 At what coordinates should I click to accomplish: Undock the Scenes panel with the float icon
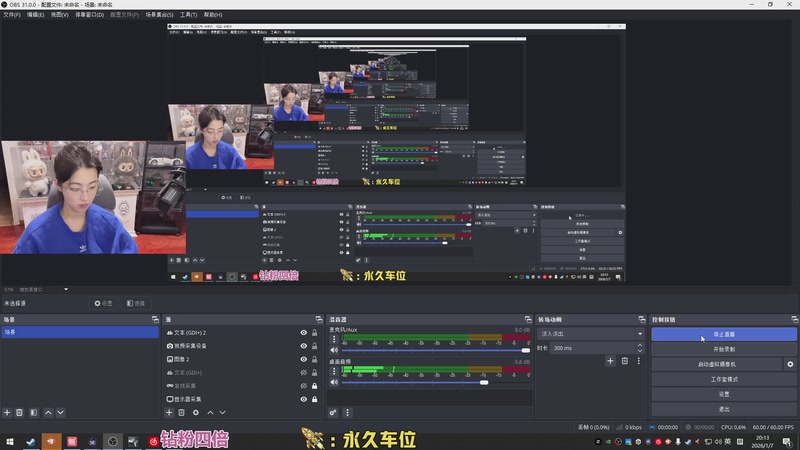click(155, 319)
